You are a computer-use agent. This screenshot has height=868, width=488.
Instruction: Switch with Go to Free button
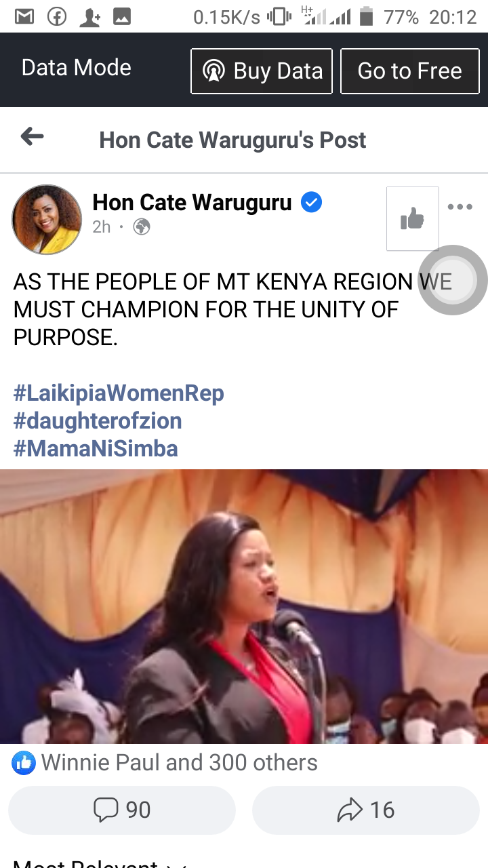[x=409, y=71]
